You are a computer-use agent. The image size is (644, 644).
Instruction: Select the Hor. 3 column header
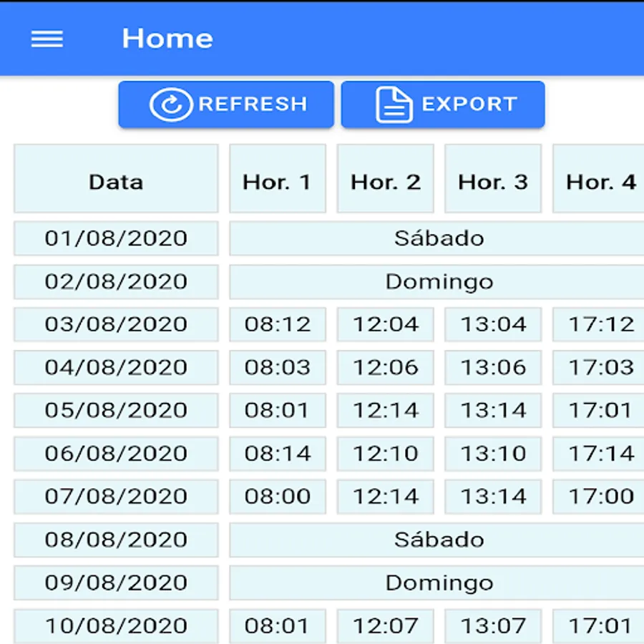click(493, 182)
